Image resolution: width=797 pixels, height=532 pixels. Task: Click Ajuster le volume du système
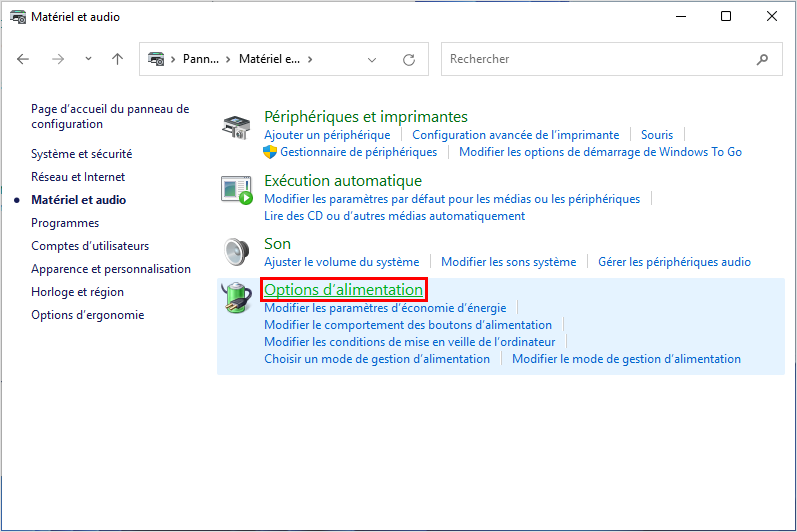tap(342, 262)
